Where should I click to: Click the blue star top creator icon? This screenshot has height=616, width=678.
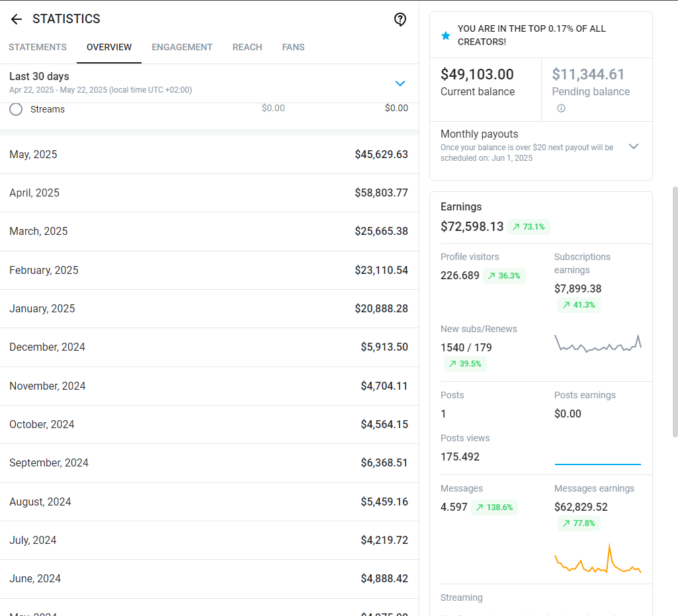pyautogui.click(x=446, y=36)
